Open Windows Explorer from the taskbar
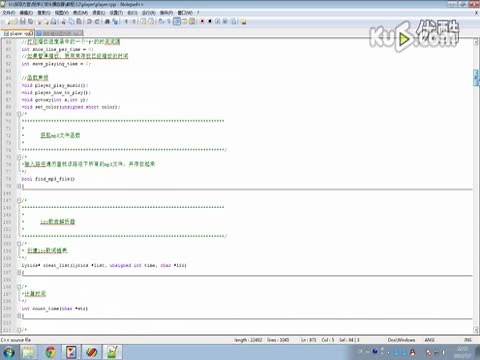480x360 pixels. (29, 352)
